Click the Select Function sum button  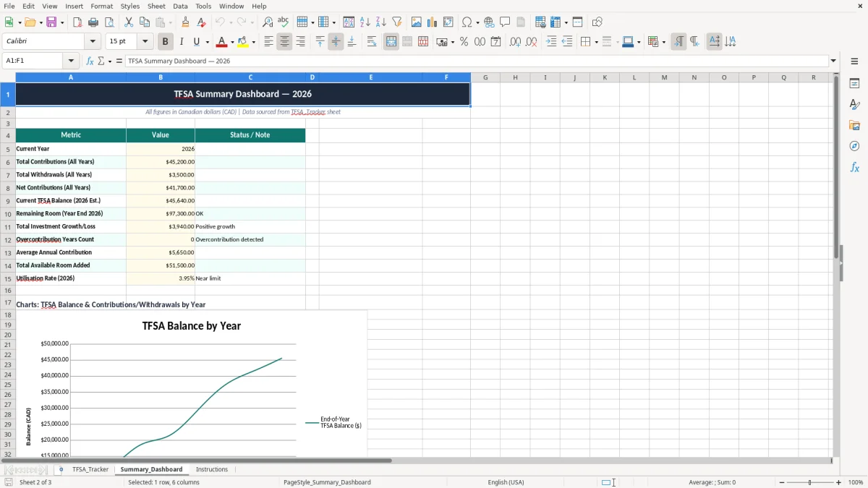pyautogui.click(x=101, y=61)
